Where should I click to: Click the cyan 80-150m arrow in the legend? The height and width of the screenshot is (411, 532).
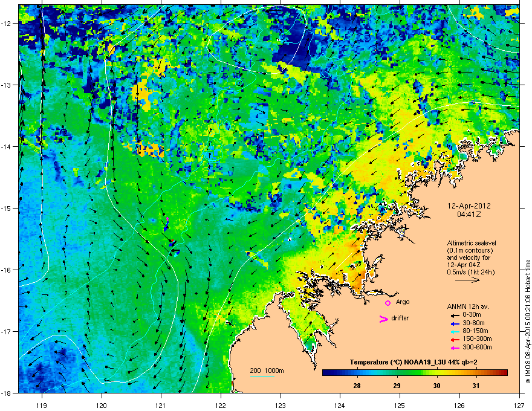tap(455, 331)
